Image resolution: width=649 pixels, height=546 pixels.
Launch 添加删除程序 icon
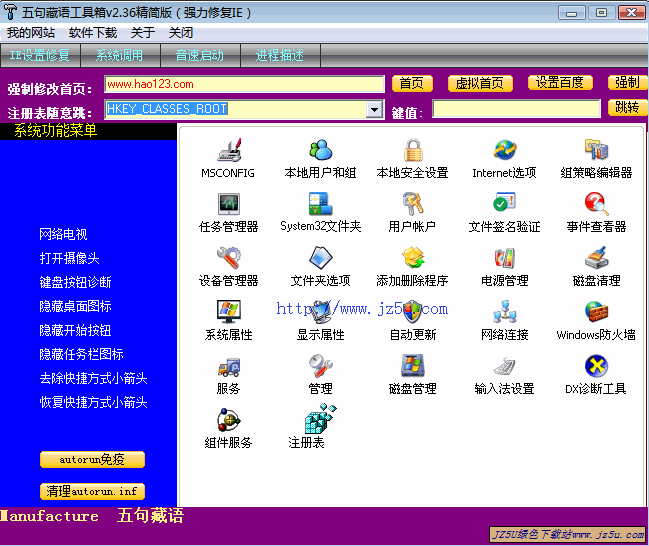tap(413, 257)
